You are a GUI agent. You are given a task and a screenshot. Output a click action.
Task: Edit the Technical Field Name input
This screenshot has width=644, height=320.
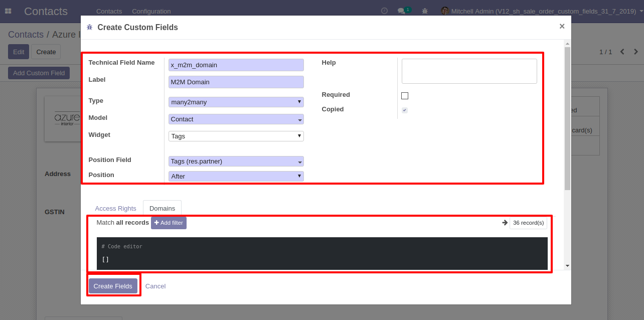click(x=236, y=65)
